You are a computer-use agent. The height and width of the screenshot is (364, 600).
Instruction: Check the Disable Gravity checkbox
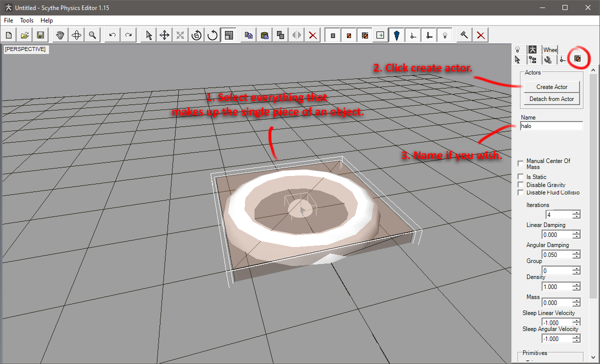[x=521, y=185]
